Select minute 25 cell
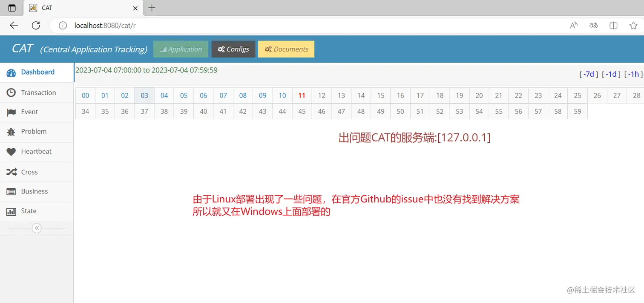The width and height of the screenshot is (644, 303). point(578,95)
